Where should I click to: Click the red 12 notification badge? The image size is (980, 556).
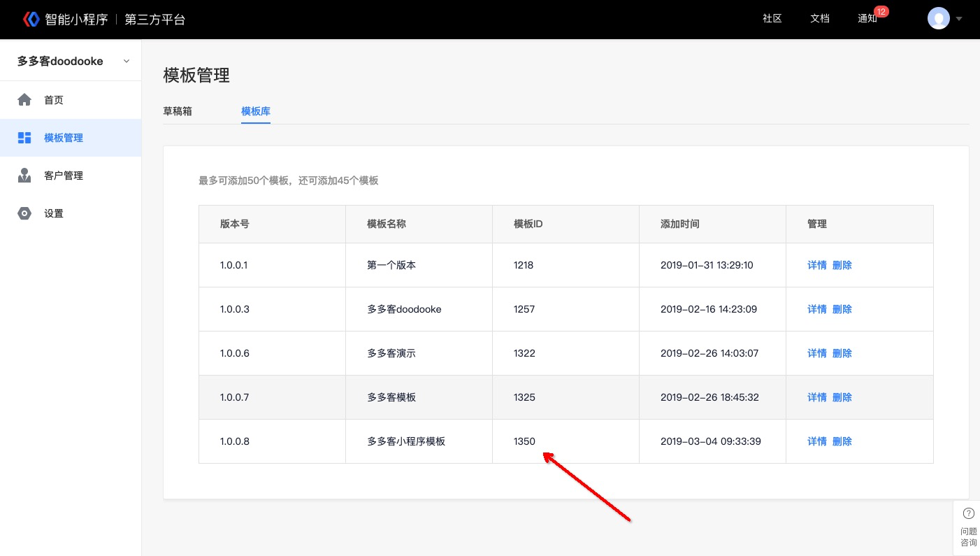click(x=881, y=12)
